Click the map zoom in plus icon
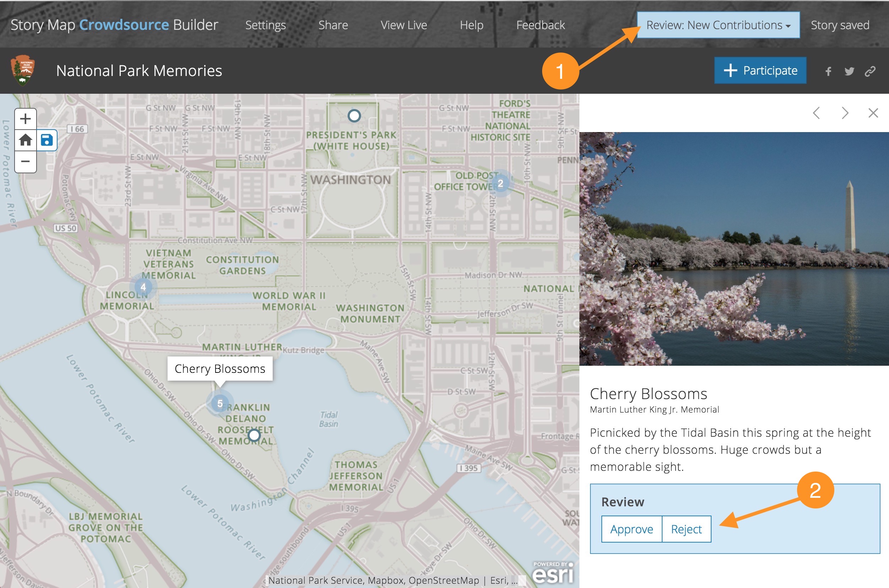Image resolution: width=889 pixels, height=588 pixels. [25, 119]
